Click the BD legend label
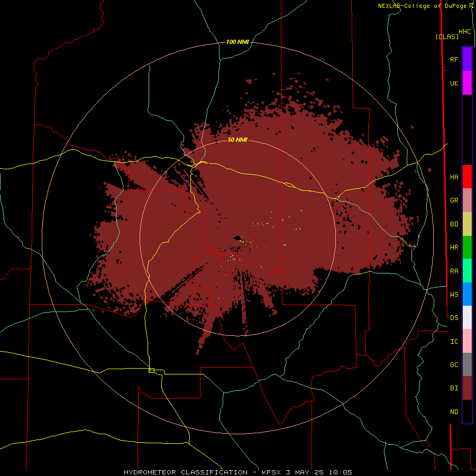The width and height of the screenshot is (476, 476). point(454,224)
